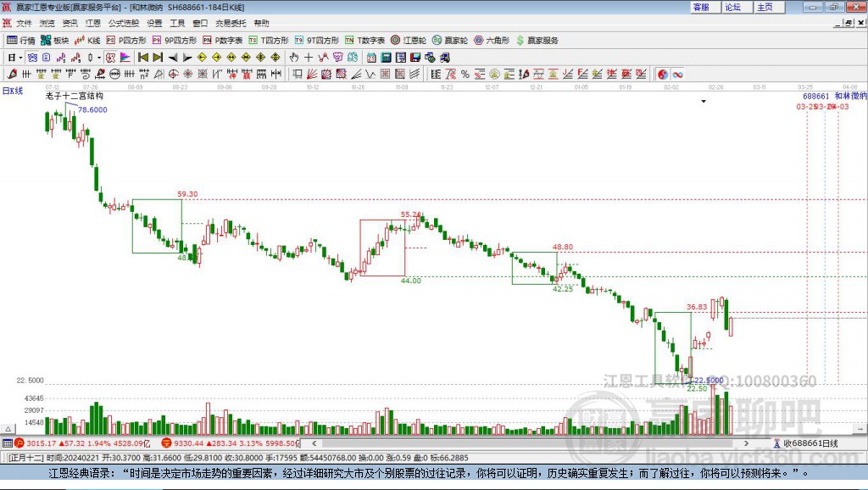
Task: Click the volume panel collapse triangle
Action: coord(8,429)
